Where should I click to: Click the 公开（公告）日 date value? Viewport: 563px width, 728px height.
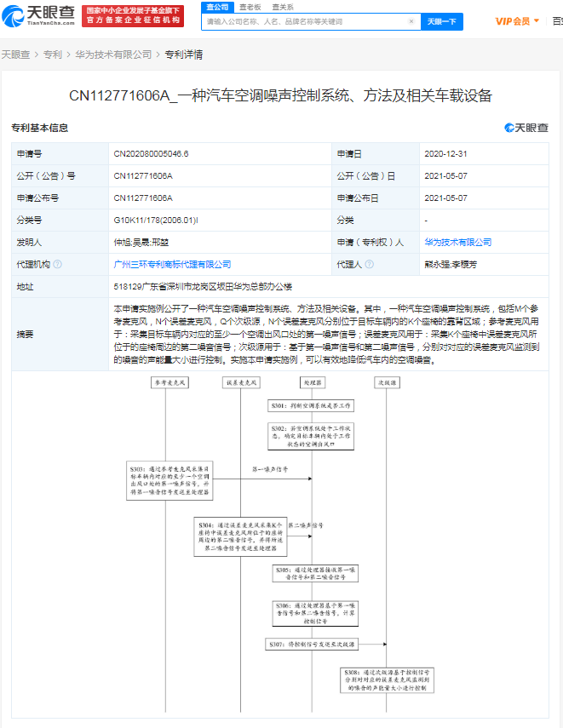point(445,176)
